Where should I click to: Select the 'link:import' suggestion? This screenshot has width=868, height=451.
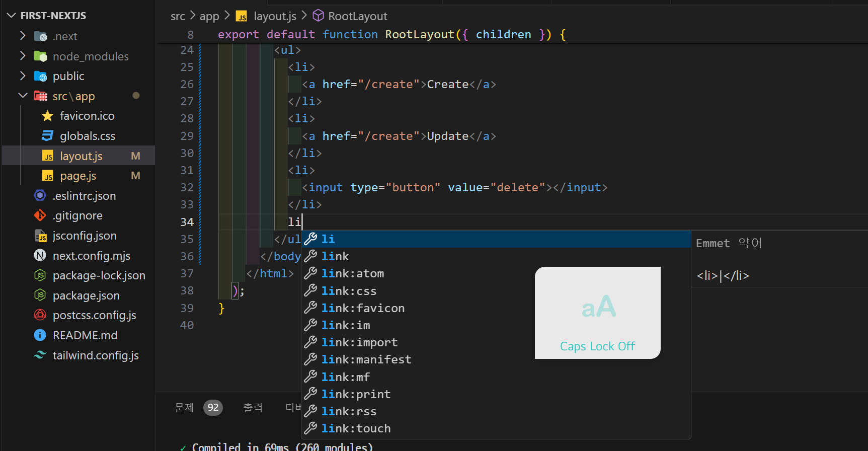tap(496, 342)
